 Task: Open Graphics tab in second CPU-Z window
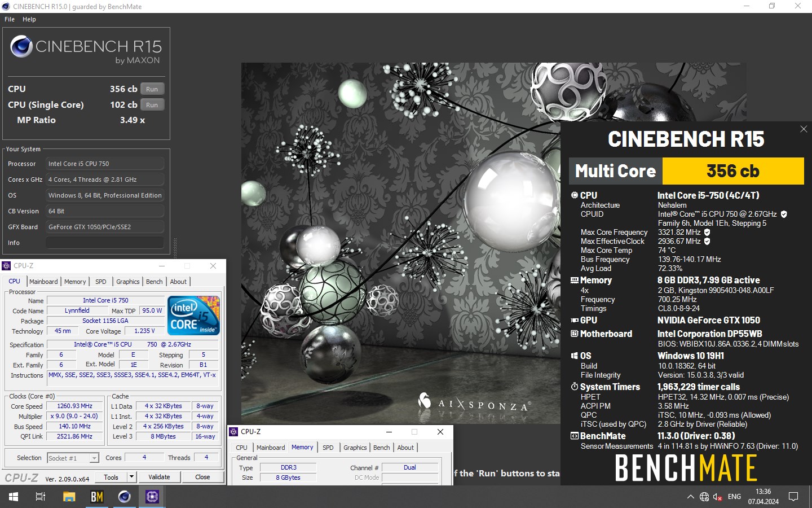click(355, 448)
